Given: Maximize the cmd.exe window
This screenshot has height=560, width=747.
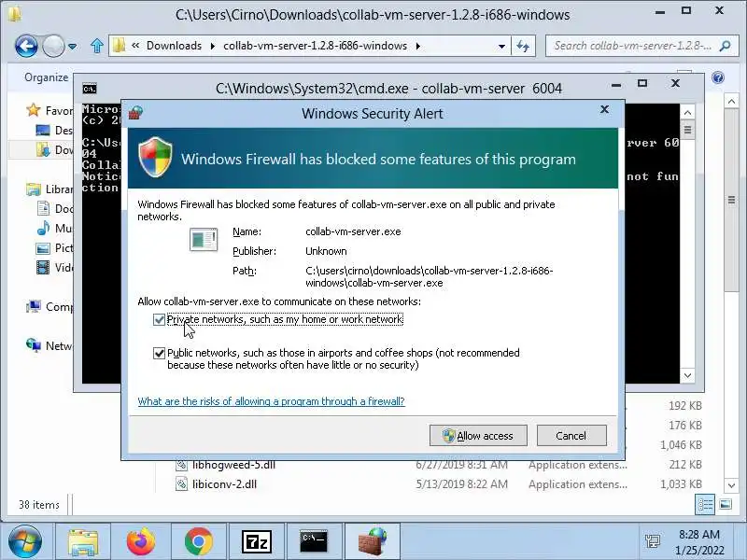Looking at the screenshot, I should [x=642, y=84].
